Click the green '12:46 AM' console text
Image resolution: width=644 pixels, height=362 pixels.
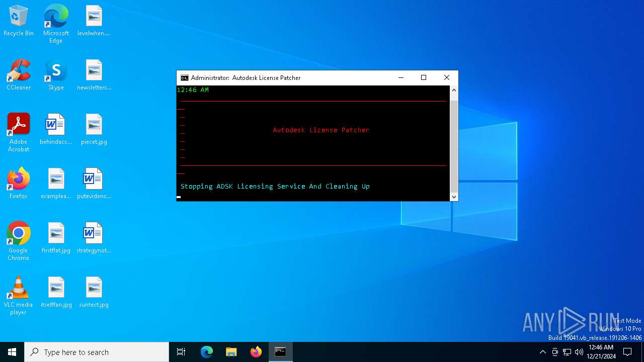pyautogui.click(x=193, y=90)
